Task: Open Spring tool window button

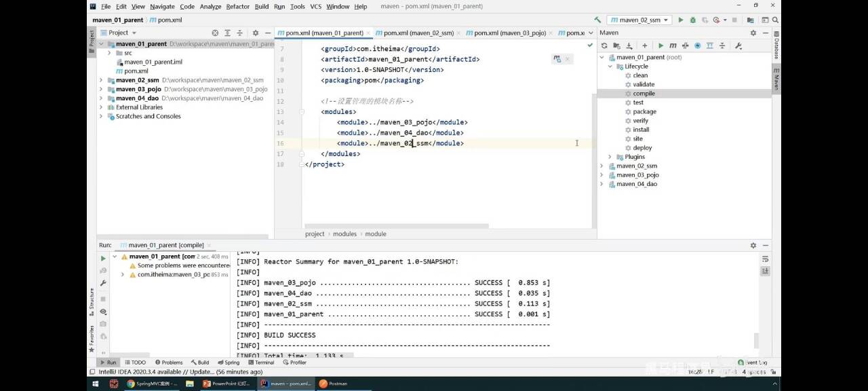Action: click(228, 362)
